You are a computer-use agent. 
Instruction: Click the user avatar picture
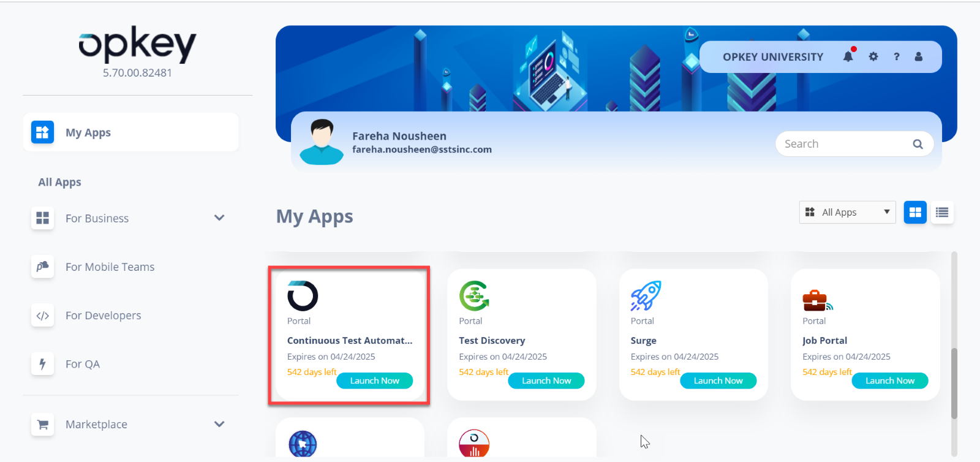coord(322,142)
